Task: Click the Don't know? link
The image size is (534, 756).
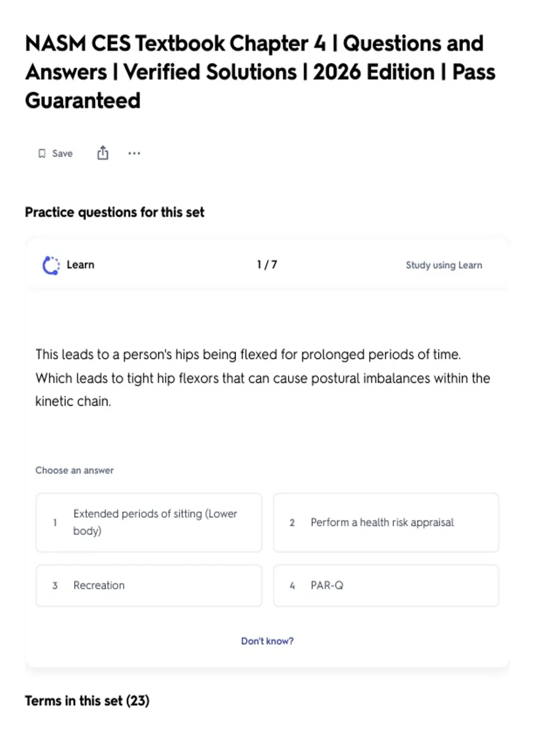Action: coord(267,641)
